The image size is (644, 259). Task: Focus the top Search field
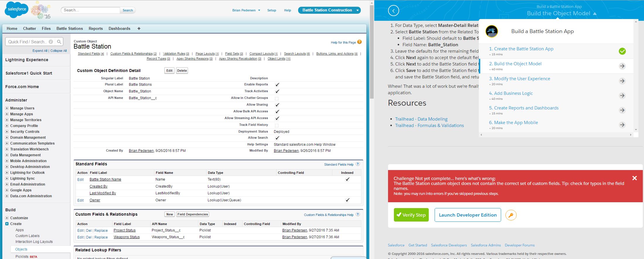point(90,10)
